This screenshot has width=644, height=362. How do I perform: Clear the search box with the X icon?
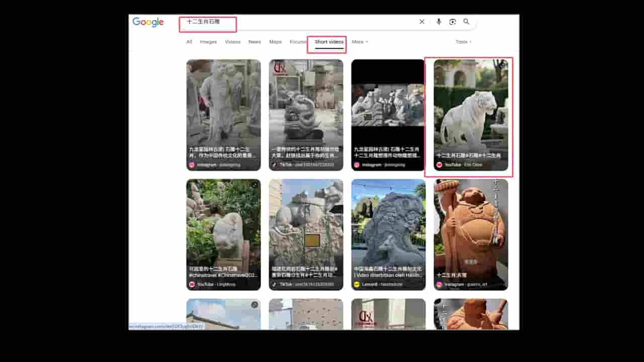pyautogui.click(x=422, y=22)
